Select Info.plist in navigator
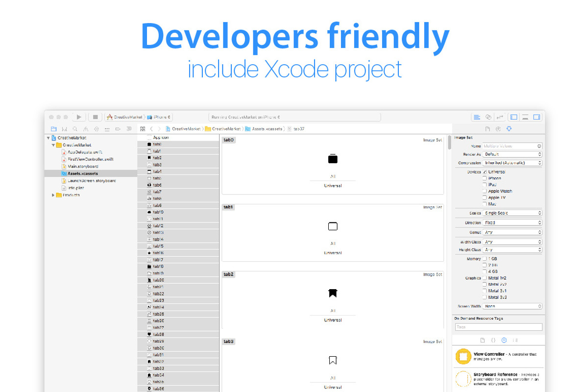Viewport: 588px width, 392px height. click(x=73, y=188)
